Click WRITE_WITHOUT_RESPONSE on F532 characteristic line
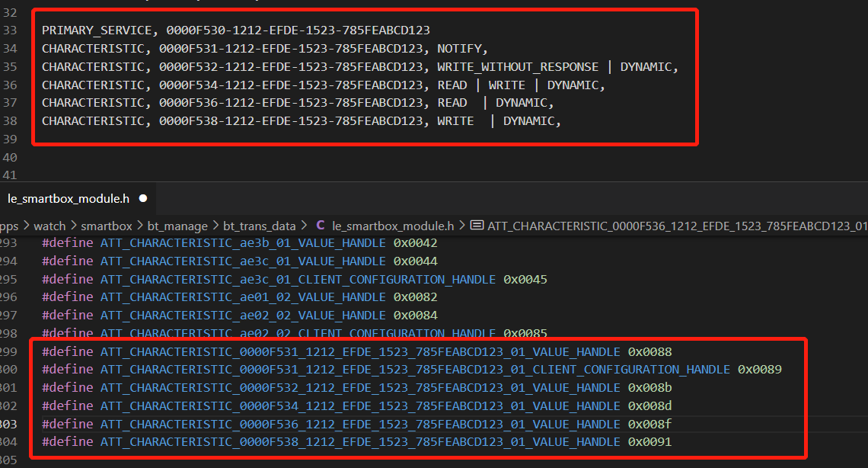 pyautogui.click(x=518, y=67)
